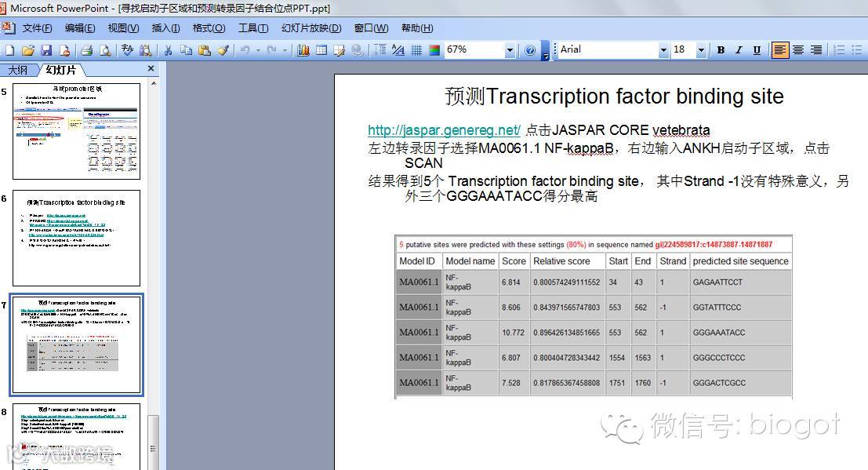Close the slide thumbnail pane
The image size is (868, 470).
(x=151, y=68)
